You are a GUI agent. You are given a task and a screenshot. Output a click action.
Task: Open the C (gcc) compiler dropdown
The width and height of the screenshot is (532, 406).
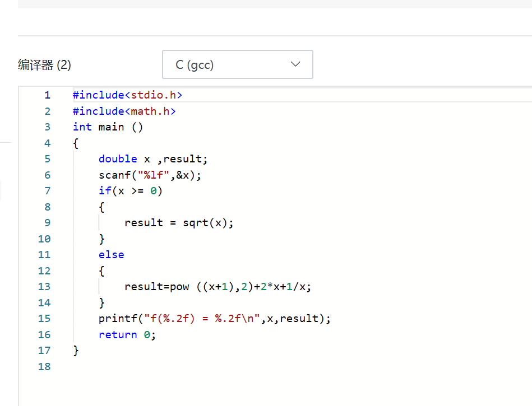pyautogui.click(x=238, y=64)
